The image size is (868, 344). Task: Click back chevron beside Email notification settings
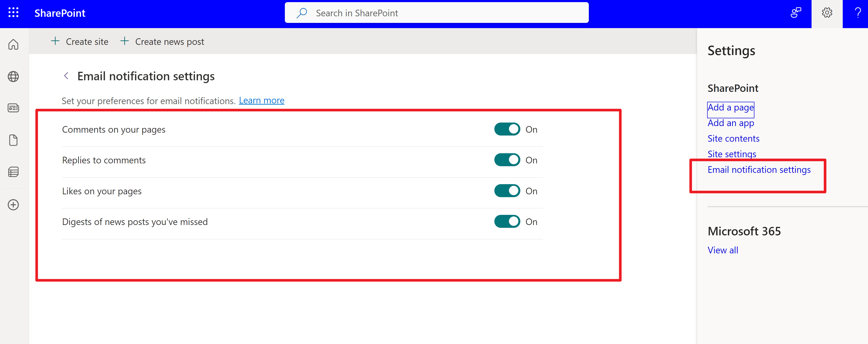click(x=66, y=76)
